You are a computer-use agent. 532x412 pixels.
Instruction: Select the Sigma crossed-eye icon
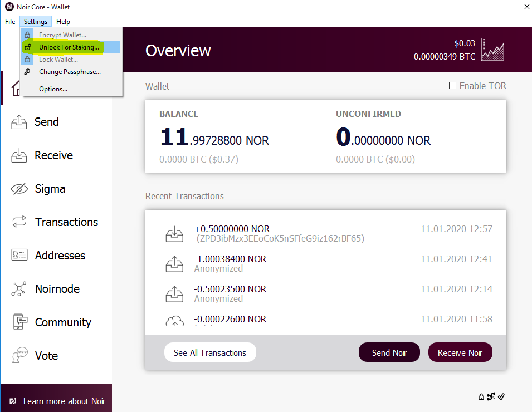click(x=19, y=189)
